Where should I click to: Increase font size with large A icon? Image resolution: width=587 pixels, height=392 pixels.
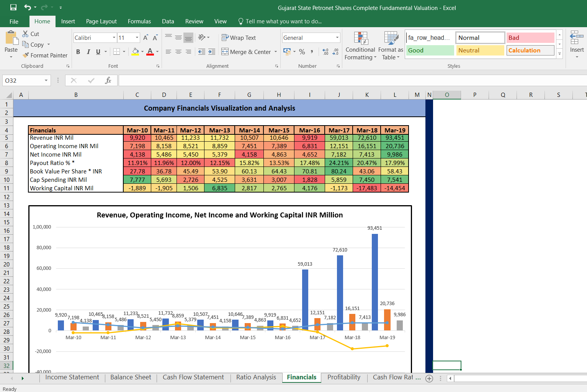(x=146, y=38)
